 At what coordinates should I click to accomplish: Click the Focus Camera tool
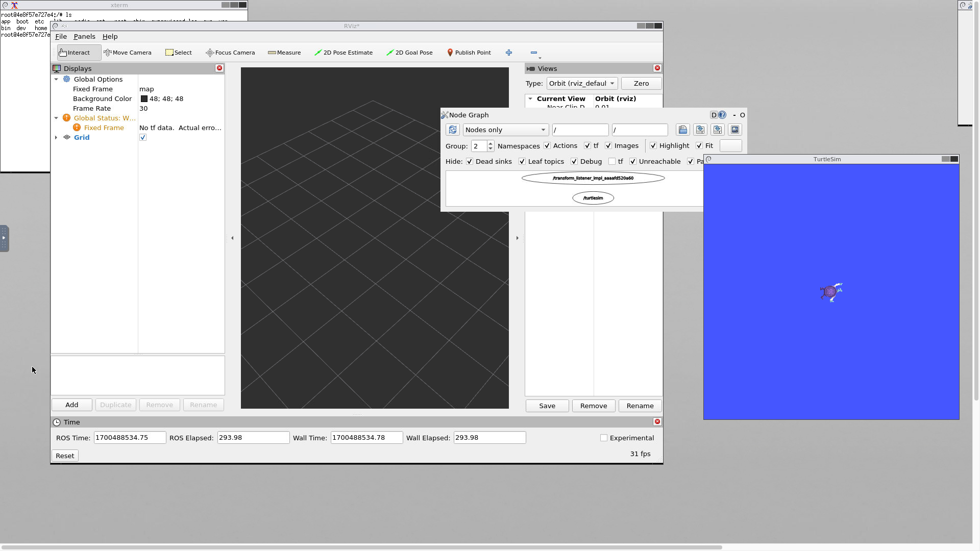click(230, 53)
